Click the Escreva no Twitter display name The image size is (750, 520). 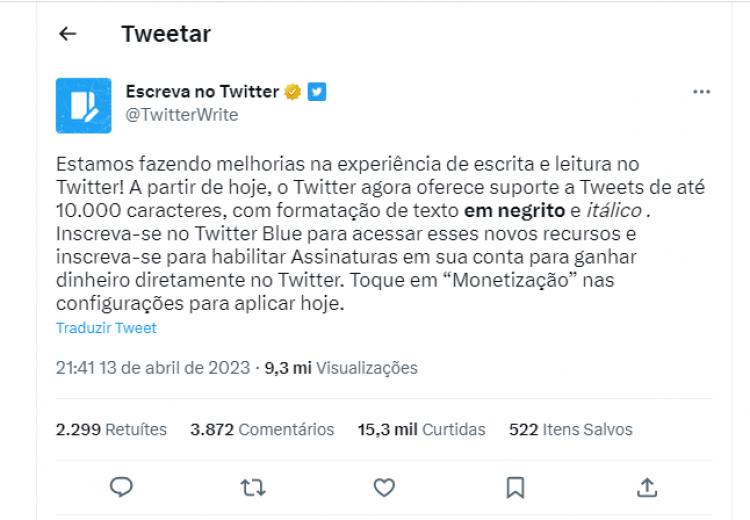(202, 91)
